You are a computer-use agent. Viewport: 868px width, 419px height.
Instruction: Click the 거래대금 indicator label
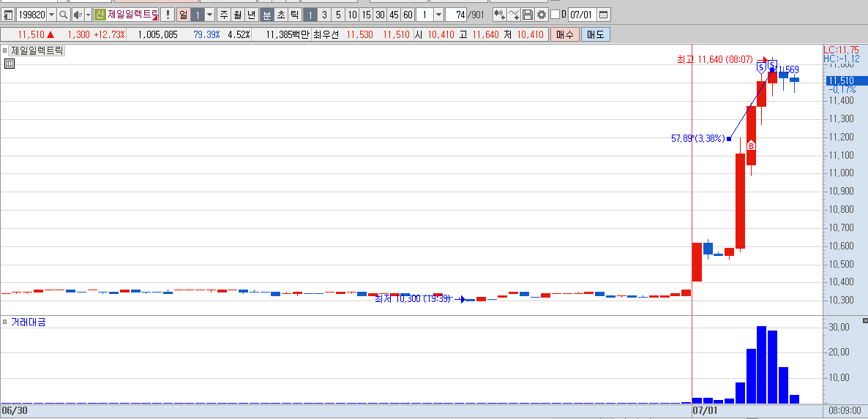tap(29, 322)
